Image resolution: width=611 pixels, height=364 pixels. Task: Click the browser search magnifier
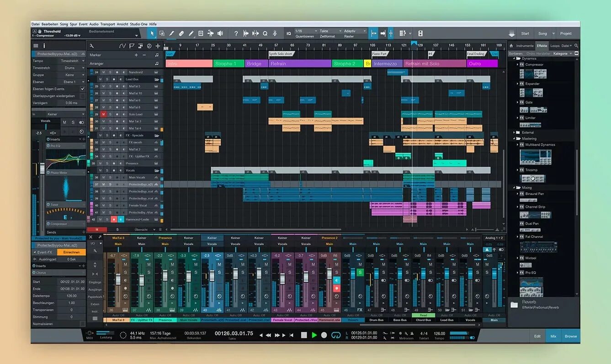576,46
